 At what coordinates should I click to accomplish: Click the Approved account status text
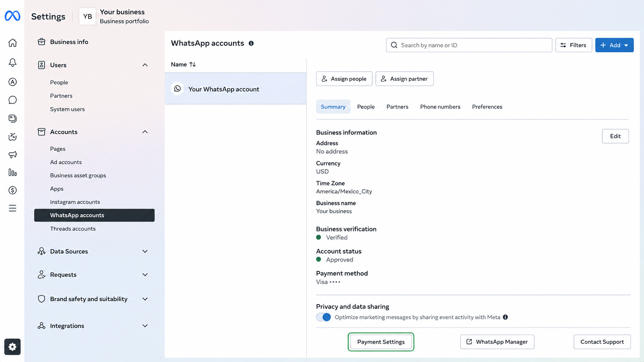coord(339,260)
